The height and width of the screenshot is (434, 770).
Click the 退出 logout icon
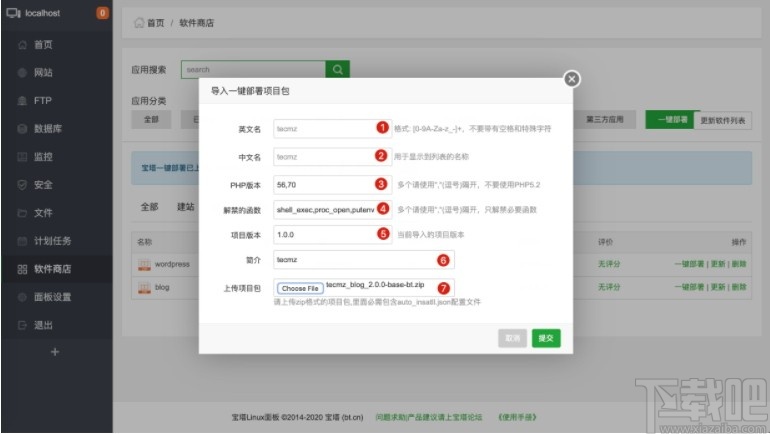tap(22, 325)
